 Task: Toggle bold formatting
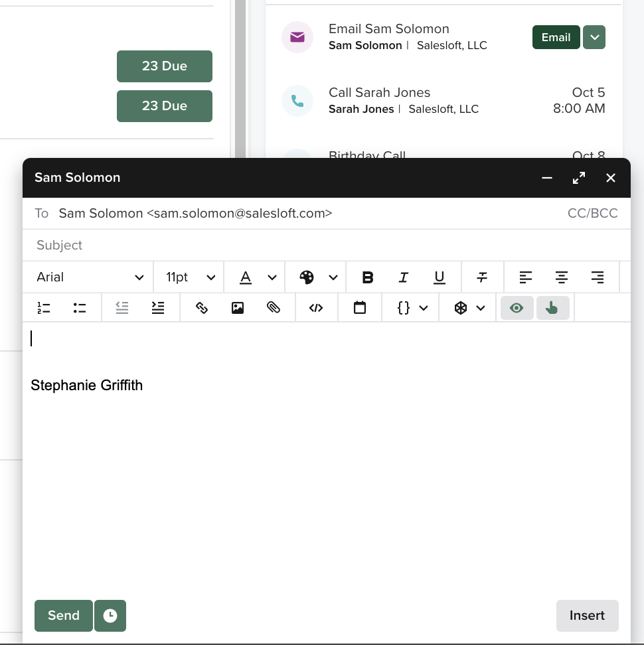pos(368,277)
